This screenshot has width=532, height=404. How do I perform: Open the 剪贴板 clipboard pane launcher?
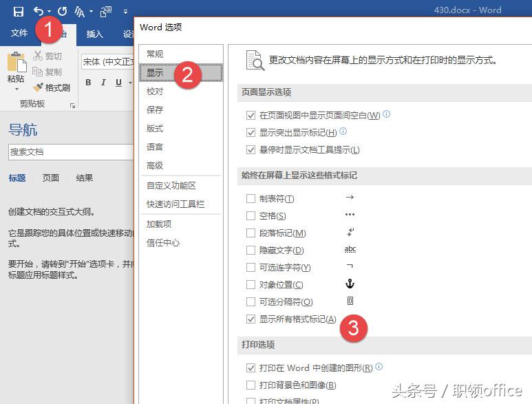tap(72, 105)
